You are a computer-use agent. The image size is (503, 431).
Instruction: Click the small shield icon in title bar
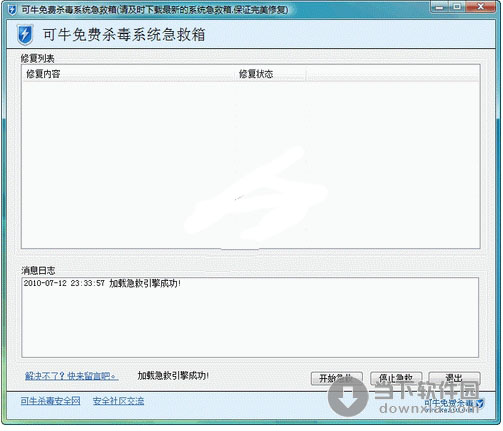point(12,10)
